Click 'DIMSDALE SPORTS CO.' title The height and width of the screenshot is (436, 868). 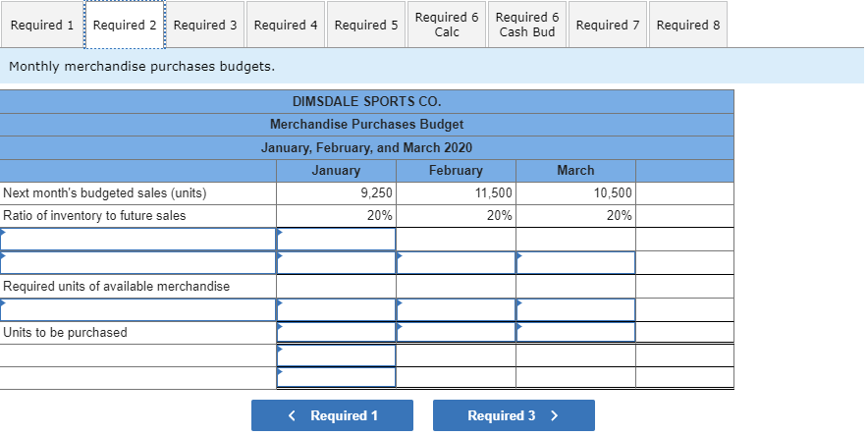pyautogui.click(x=367, y=102)
